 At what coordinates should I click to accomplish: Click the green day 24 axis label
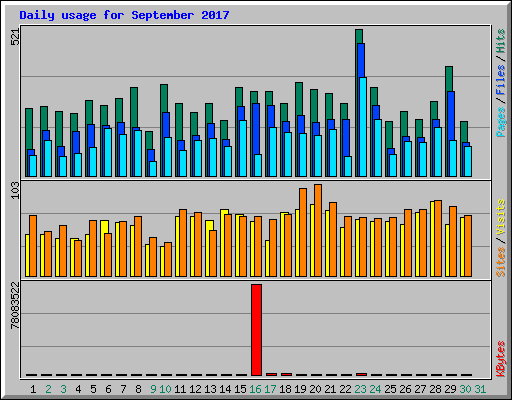(x=375, y=389)
